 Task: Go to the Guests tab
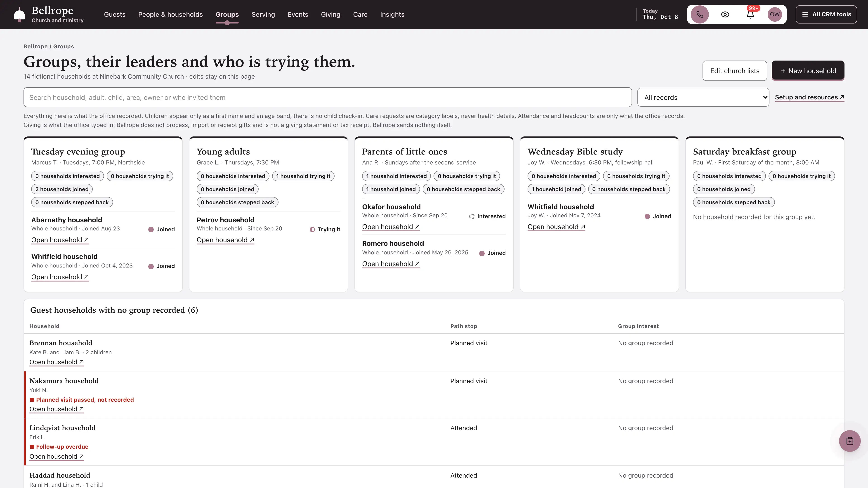click(x=115, y=14)
